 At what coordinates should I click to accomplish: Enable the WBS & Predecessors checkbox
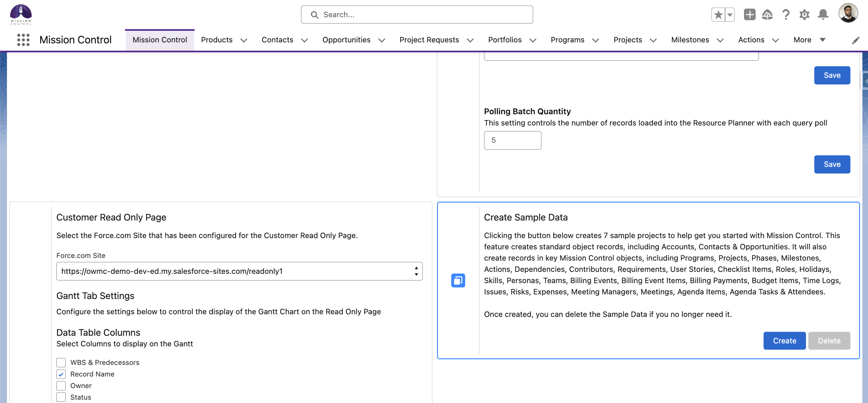[61, 362]
